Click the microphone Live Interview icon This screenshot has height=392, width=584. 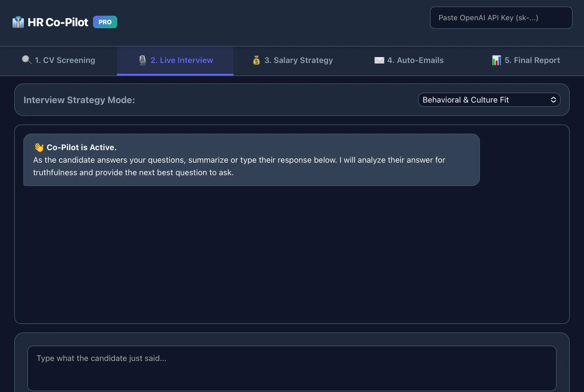(143, 60)
